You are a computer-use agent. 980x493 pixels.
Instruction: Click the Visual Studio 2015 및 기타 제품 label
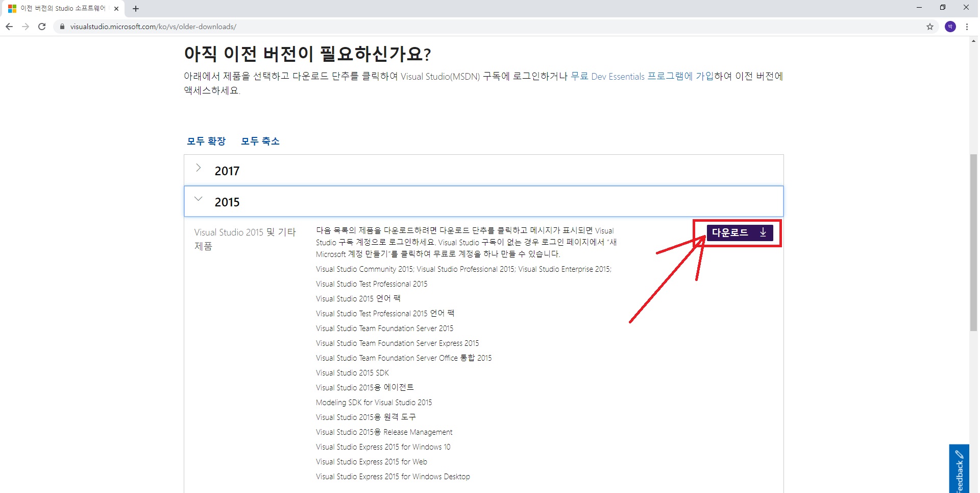pyautogui.click(x=245, y=239)
